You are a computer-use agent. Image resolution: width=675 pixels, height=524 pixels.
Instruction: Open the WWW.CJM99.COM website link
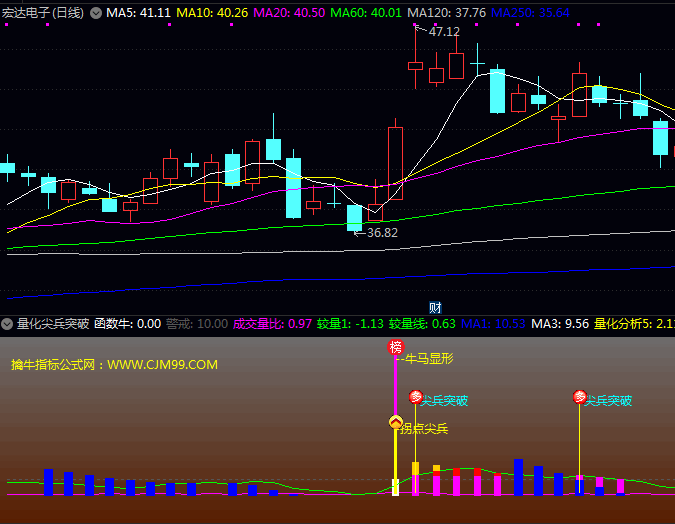pos(162,365)
